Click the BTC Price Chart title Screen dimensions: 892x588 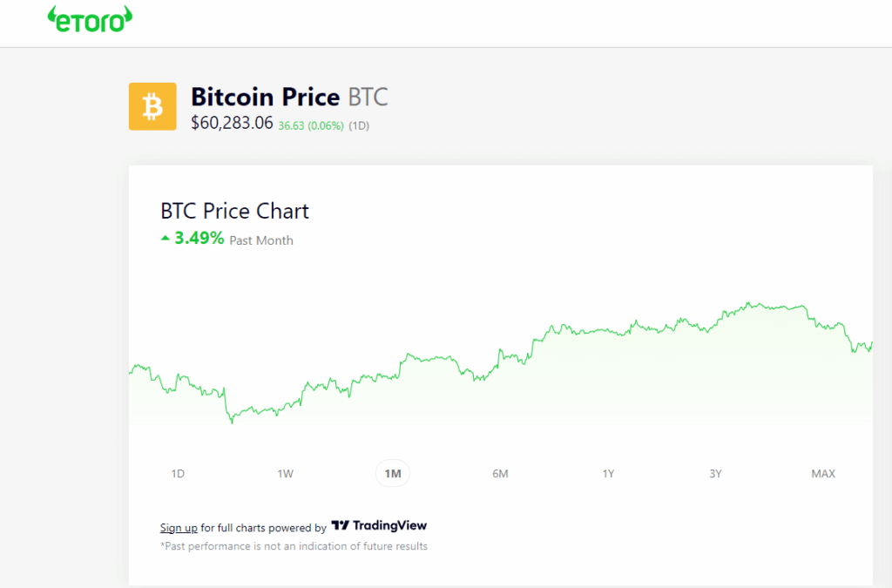(233, 211)
